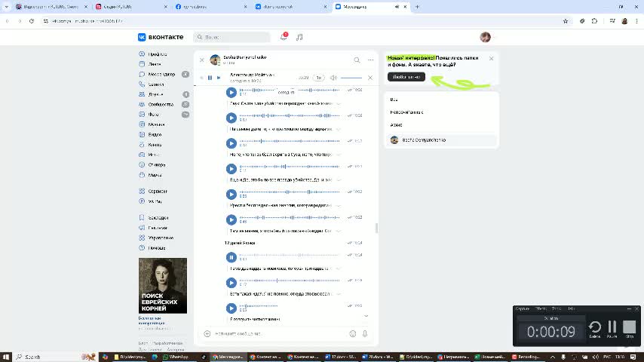Dismiss the new interface banner
The image size is (644, 362).
[491, 59]
